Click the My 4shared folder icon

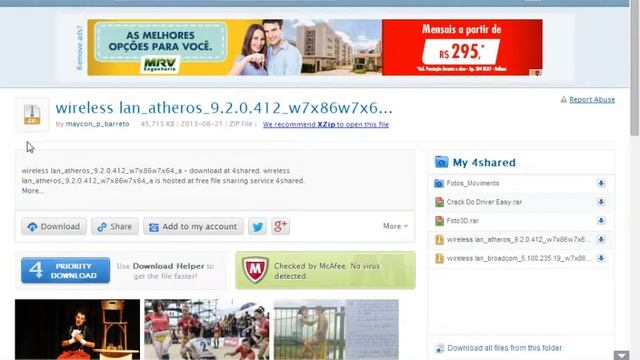pos(441,162)
